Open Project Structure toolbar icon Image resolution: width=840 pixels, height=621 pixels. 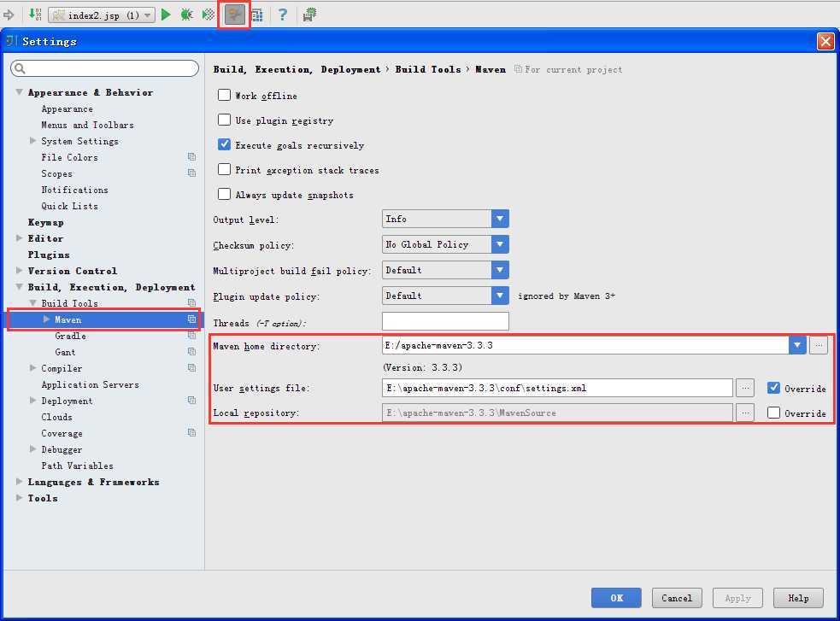pyautogui.click(x=257, y=15)
